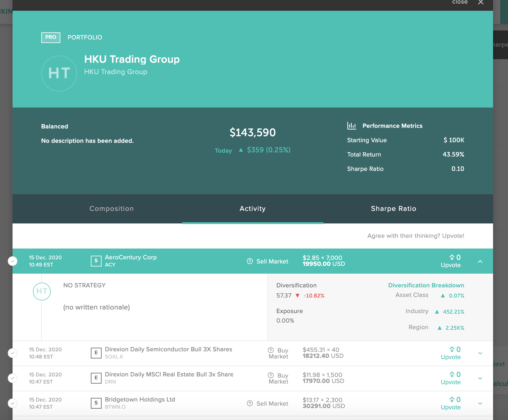Click the NO STRATEGY label
Screen dimensions: 508x420
(85, 285)
